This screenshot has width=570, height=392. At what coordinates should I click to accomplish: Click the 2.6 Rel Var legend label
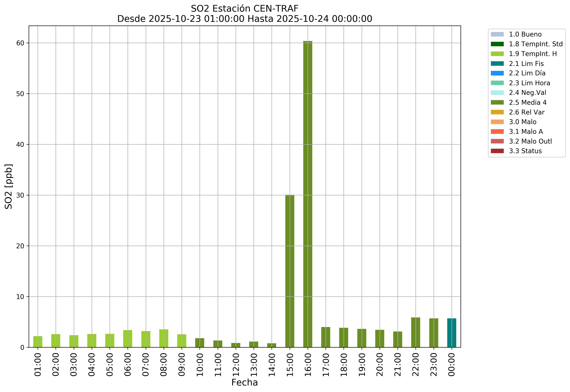tap(526, 112)
